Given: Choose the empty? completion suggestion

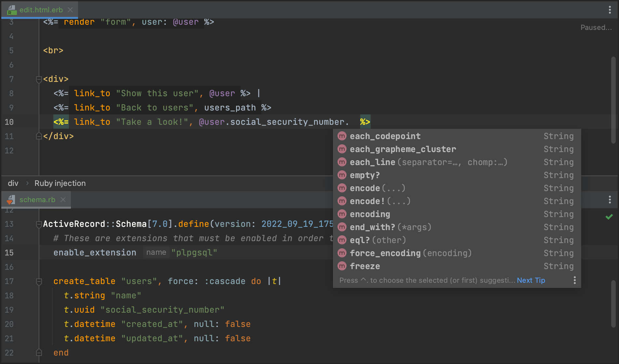Looking at the screenshot, I should pos(364,175).
